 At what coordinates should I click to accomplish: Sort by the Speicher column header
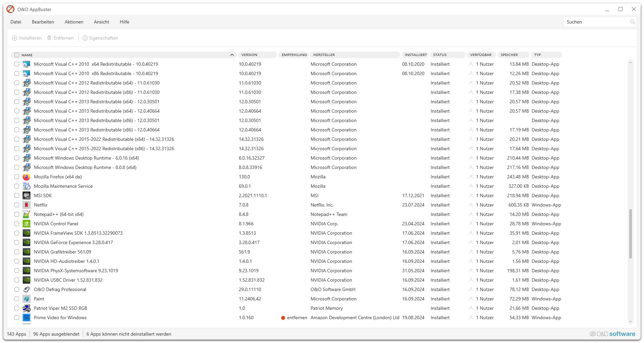(x=513, y=55)
